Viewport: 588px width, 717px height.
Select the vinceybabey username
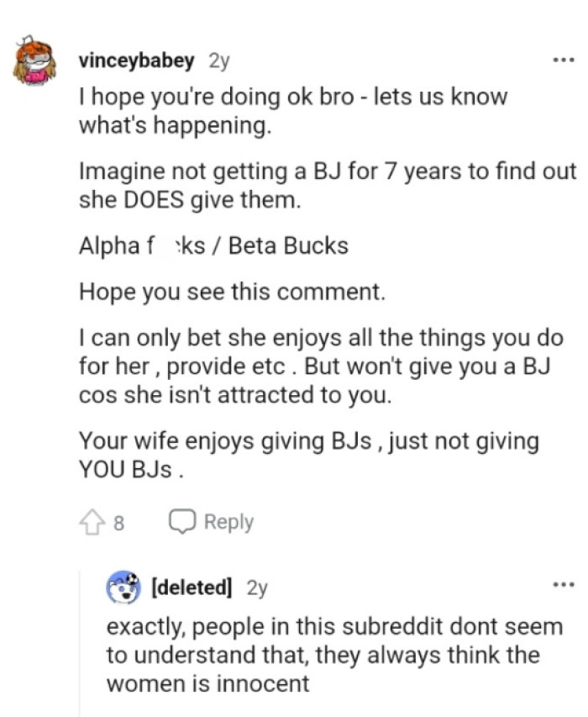click(x=139, y=60)
